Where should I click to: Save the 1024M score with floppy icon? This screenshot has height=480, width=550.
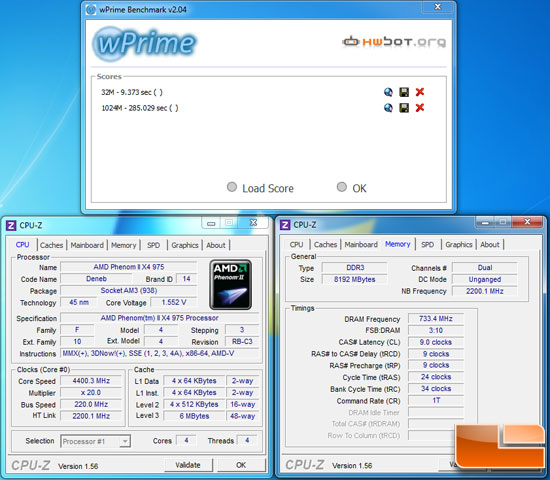pos(404,108)
